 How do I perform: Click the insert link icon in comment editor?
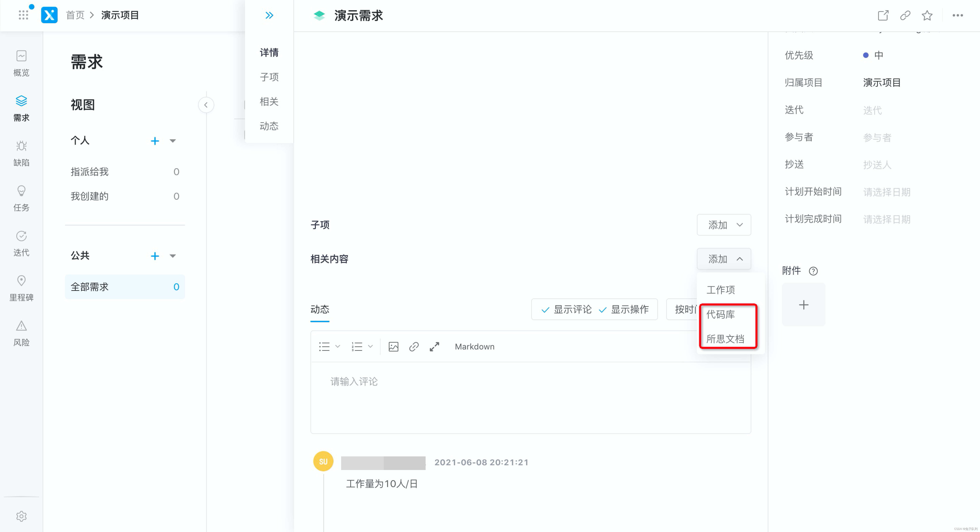(x=414, y=346)
